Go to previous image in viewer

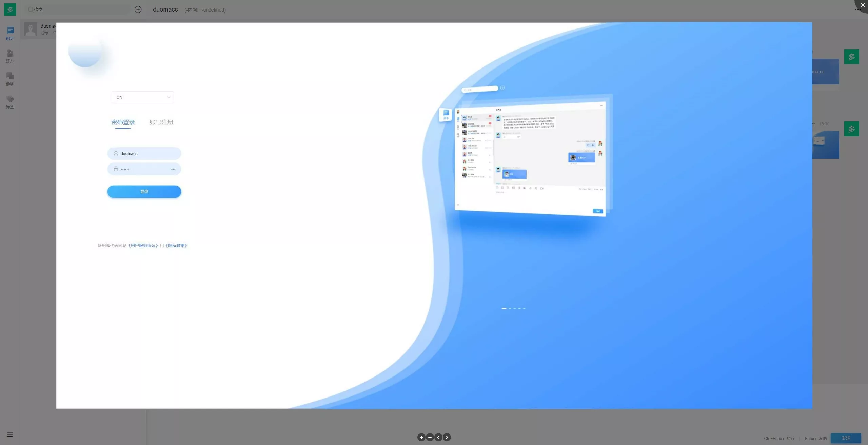click(438, 437)
